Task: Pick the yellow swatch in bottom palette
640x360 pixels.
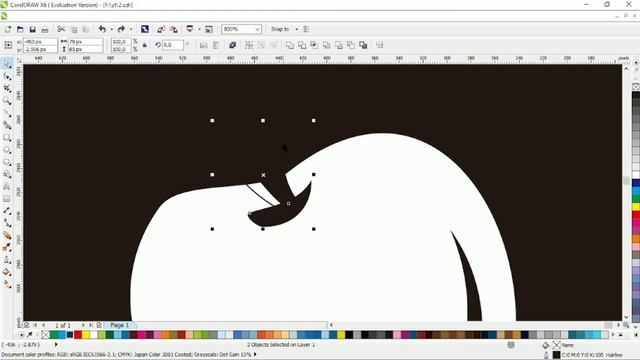Action: coord(86,335)
